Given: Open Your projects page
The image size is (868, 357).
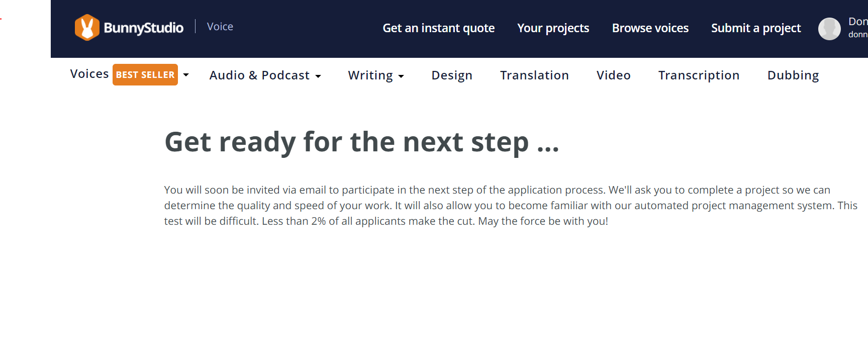Looking at the screenshot, I should pos(553,28).
